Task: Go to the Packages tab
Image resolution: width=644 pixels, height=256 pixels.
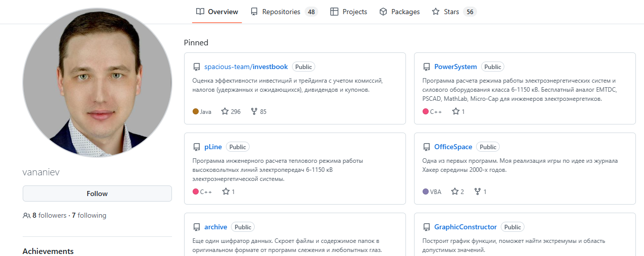Action: (399, 12)
